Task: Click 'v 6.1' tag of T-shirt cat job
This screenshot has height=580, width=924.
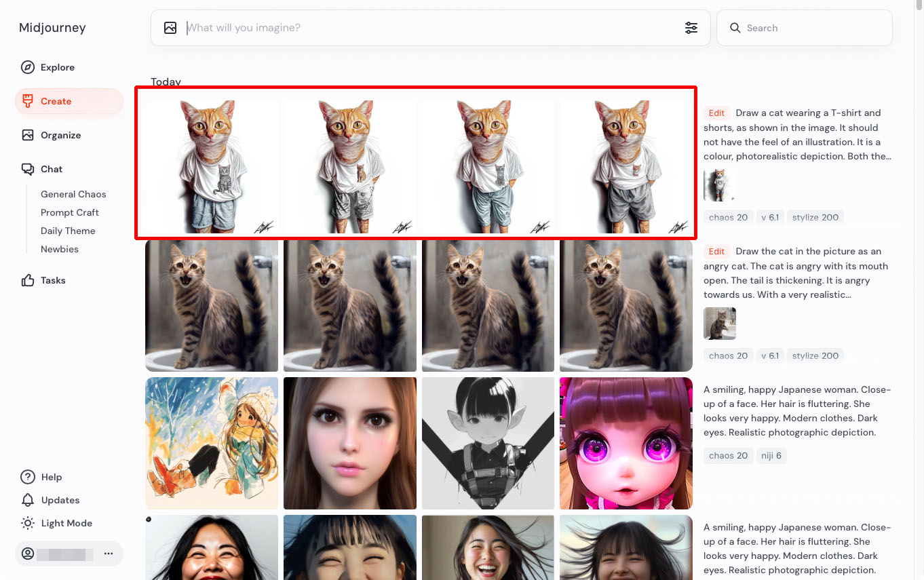Action: 770,217
